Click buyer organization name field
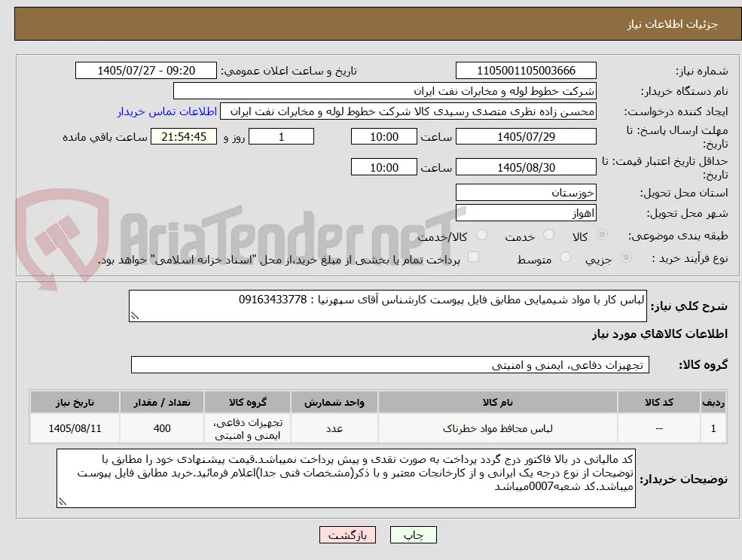 [384, 91]
